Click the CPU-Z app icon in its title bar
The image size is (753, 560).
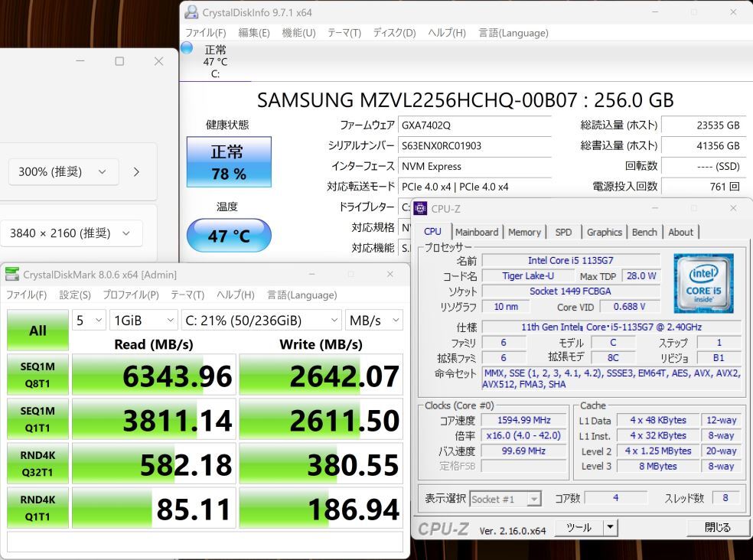(419, 208)
